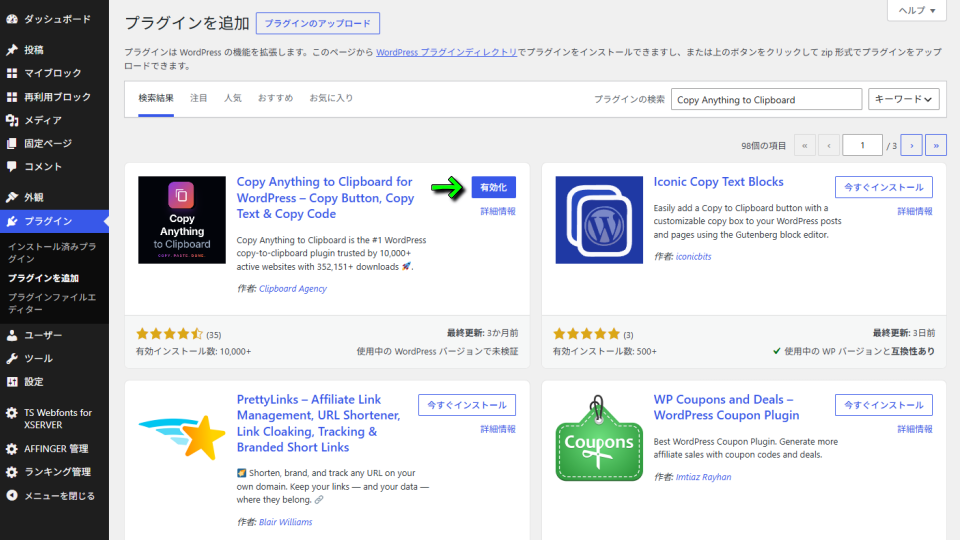The image size is (960, 540).
Task: Click the 98個の項目 item count text
Action: pos(763,146)
